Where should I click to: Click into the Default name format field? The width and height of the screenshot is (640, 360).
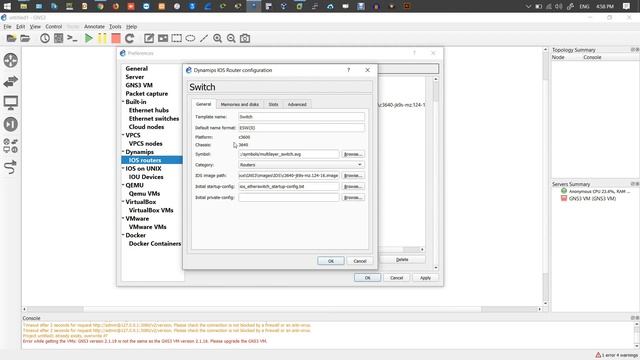point(301,128)
